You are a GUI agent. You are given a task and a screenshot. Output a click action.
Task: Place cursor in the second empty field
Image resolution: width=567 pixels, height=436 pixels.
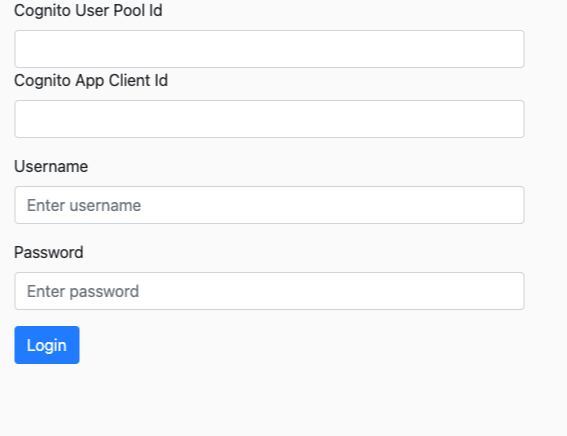pyautogui.click(x=269, y=119)
